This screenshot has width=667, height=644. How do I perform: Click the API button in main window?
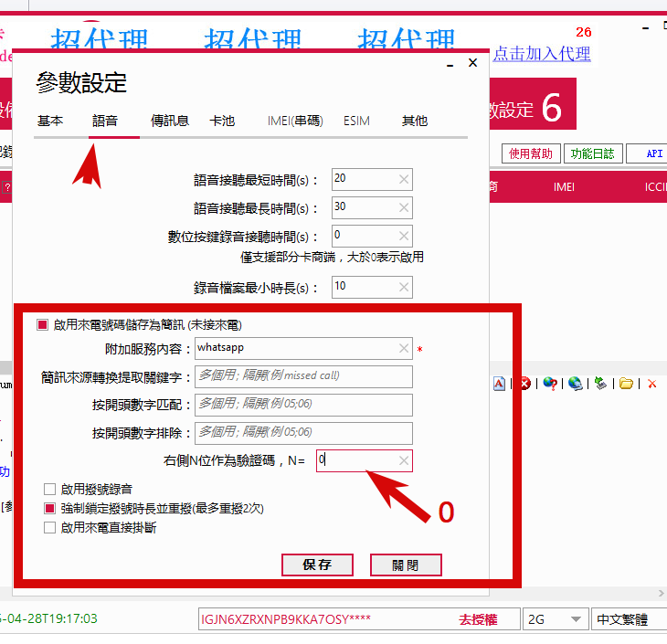[647, 153]
